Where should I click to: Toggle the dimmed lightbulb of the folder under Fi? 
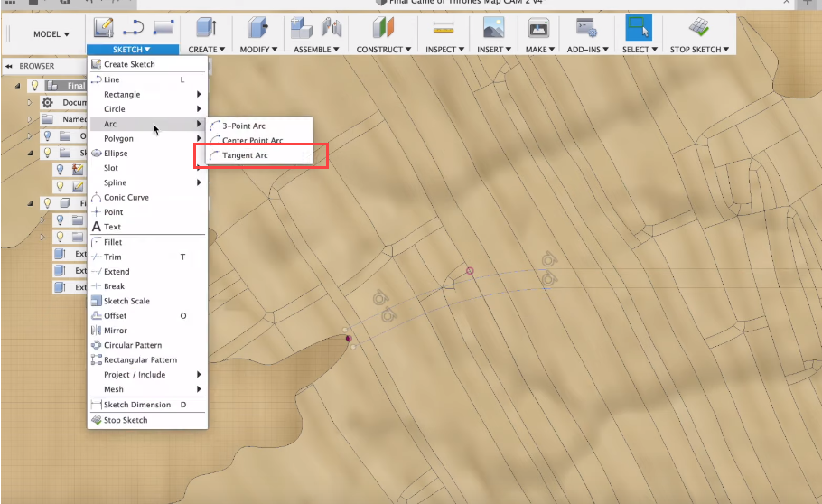pos(61,219)
